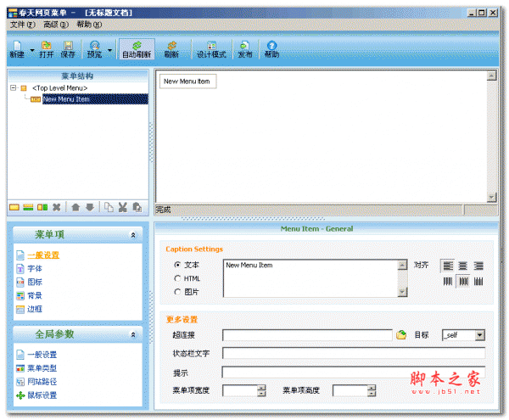Screen dimensions: 509x420
Task: Click the 刷新 (Refresh) toolbar icon
Action: (x=171, y=48)
